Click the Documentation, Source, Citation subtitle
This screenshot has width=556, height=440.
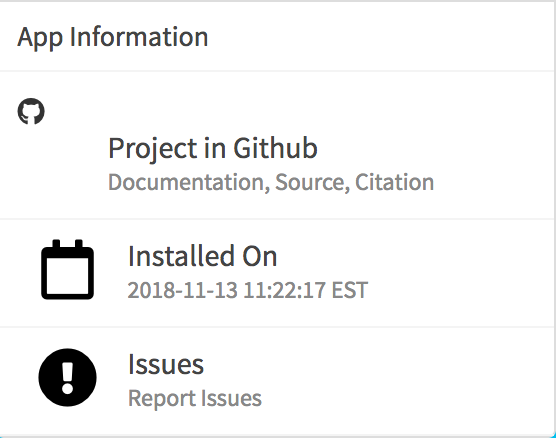click(271, 182)
